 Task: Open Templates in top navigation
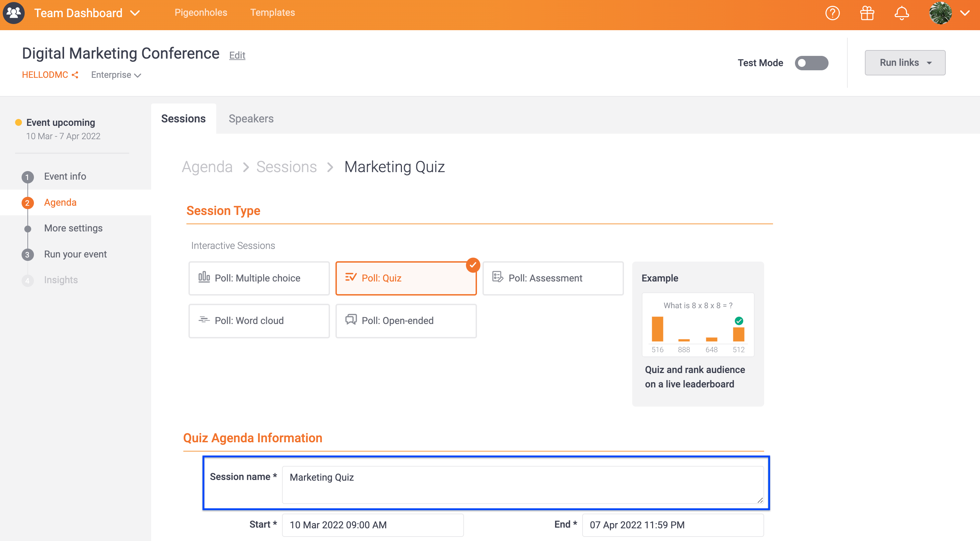tap(272, 13)
